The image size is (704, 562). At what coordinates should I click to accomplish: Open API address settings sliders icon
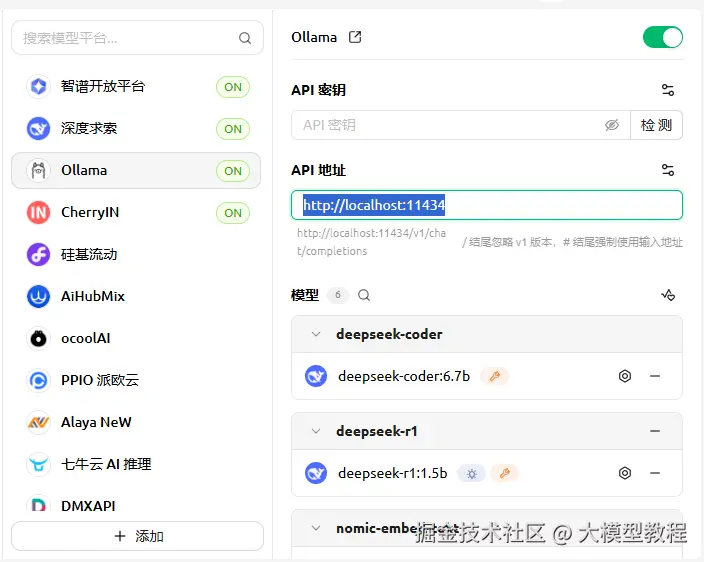[x=668, y=170]
